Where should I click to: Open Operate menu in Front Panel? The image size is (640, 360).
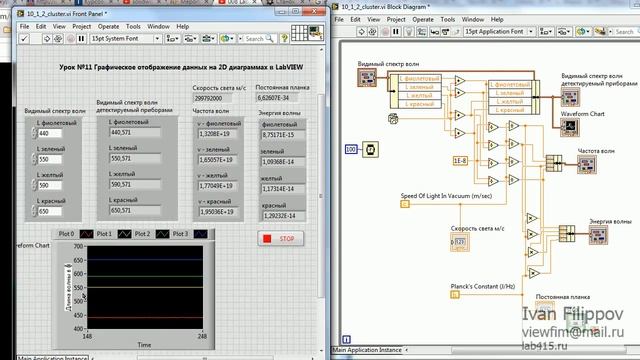pos(109,27)
